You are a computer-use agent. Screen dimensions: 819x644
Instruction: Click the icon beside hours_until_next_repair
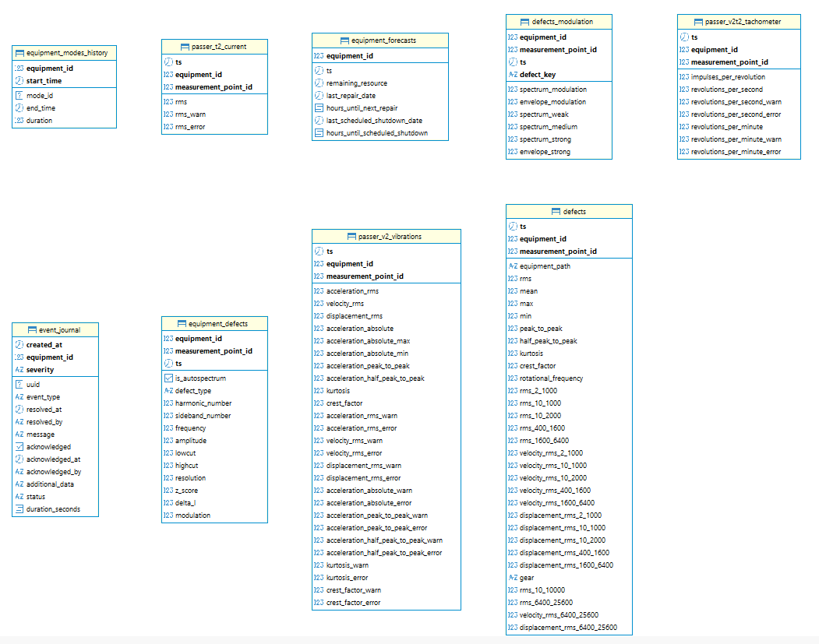(319, 108)
